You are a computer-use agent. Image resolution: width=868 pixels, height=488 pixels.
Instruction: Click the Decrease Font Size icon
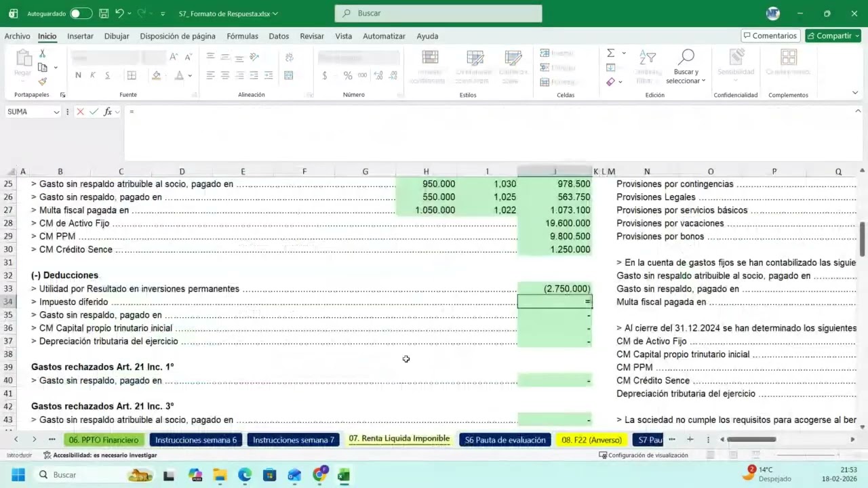coord(187,57)
